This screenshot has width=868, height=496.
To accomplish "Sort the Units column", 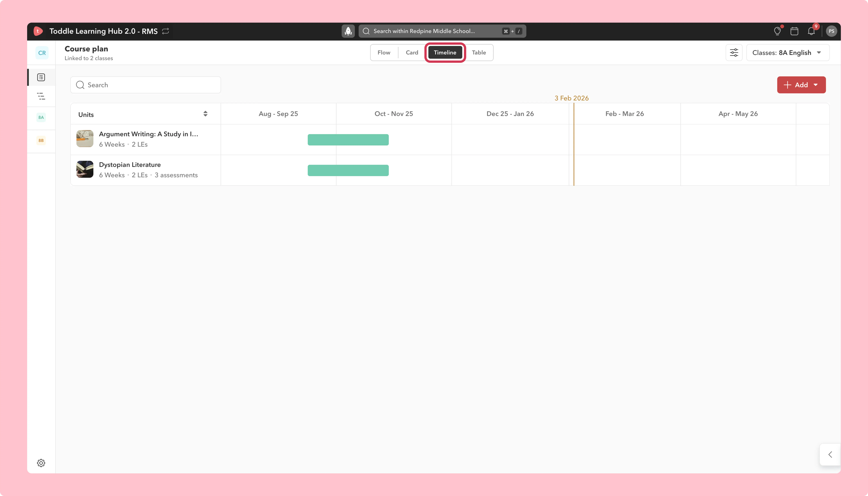I will [x=206, y=114].
